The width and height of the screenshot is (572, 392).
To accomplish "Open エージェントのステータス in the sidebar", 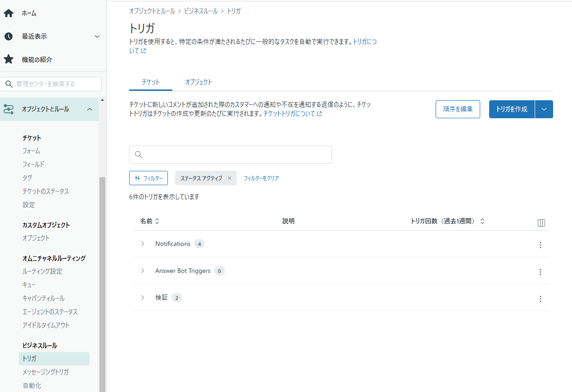I will point(50,312).
